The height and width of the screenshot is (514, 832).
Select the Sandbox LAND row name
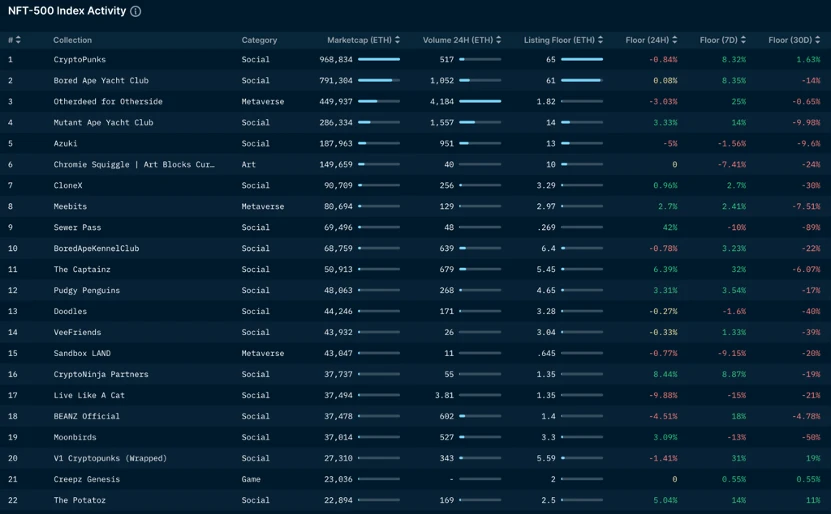coord(82,353)
